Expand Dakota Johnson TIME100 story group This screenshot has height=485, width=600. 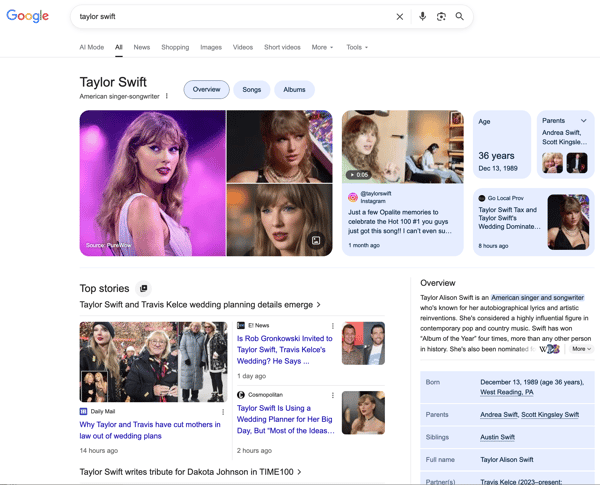point(190,472)
